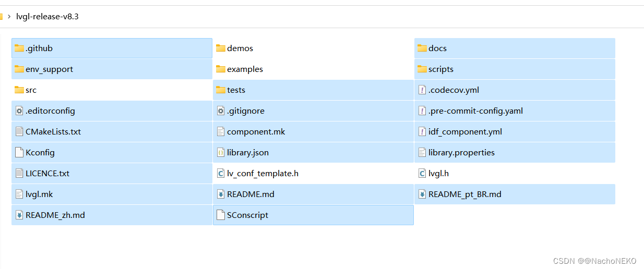Image resolution: width=644 pixels, height=269 pixels.
Task: Click the src folder icon
Action: coord(19,90)
